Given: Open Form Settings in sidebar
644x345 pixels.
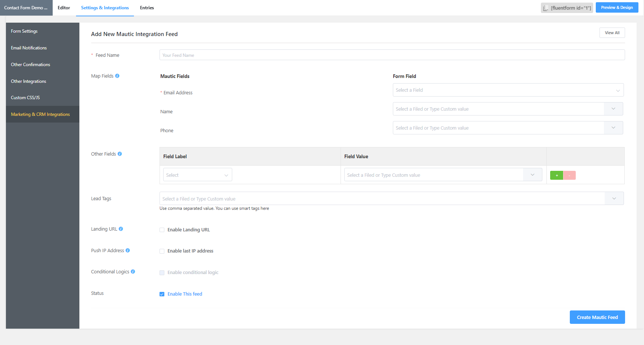Looking at the screenshot, I should 43,31.
